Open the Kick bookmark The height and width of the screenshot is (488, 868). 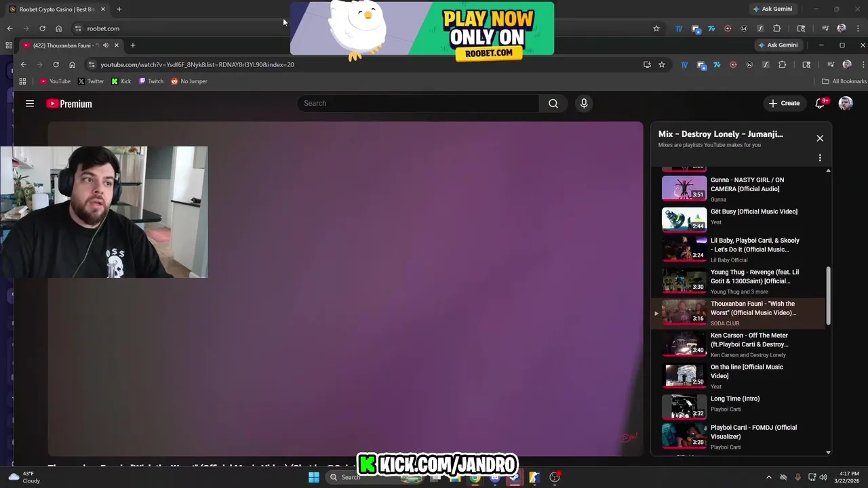click(x=121, y=81)
